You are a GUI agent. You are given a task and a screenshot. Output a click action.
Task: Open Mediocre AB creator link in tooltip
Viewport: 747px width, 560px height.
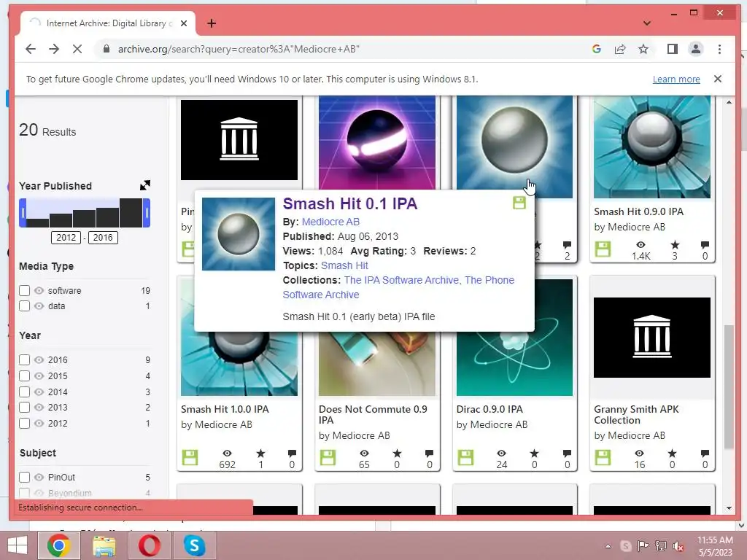(330, 222)
